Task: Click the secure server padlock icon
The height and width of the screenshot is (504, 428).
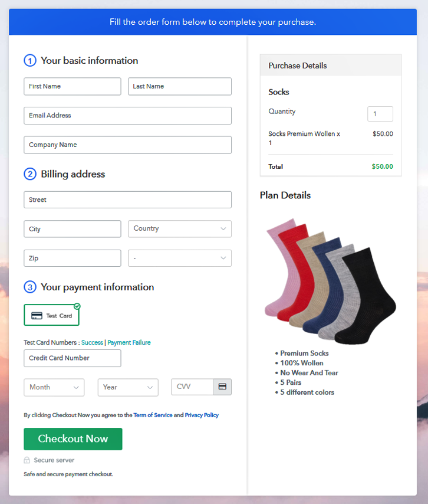Action: point(27,460)
